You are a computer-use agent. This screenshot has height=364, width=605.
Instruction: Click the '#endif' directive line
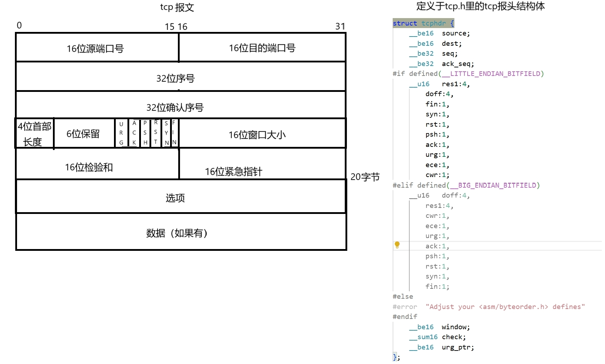click(405, 316)
